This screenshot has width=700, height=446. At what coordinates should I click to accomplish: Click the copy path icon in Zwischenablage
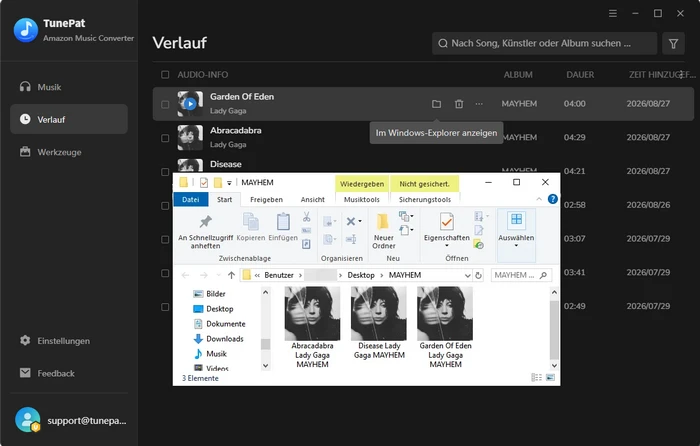[x=306, y=230]
